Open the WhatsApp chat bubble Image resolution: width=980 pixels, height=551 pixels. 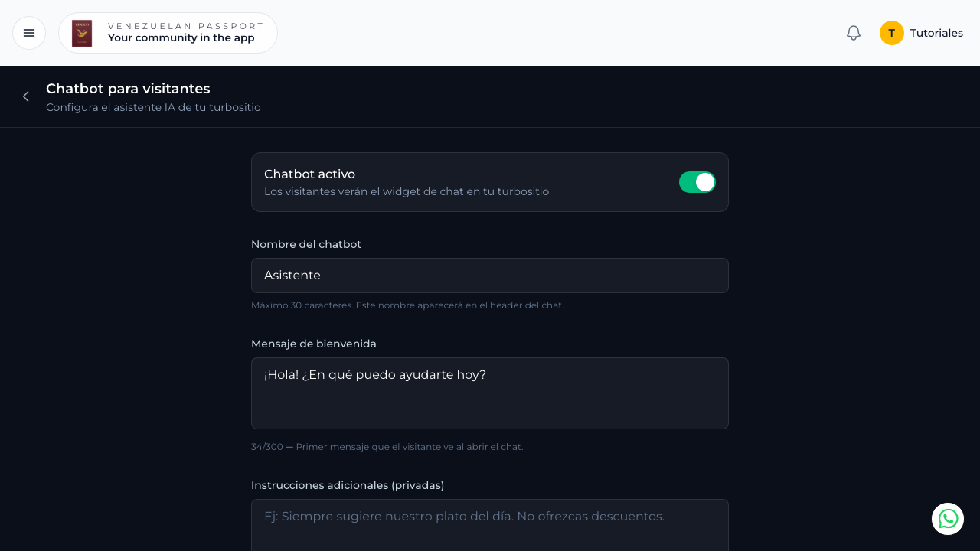click(x=948, y=519)
